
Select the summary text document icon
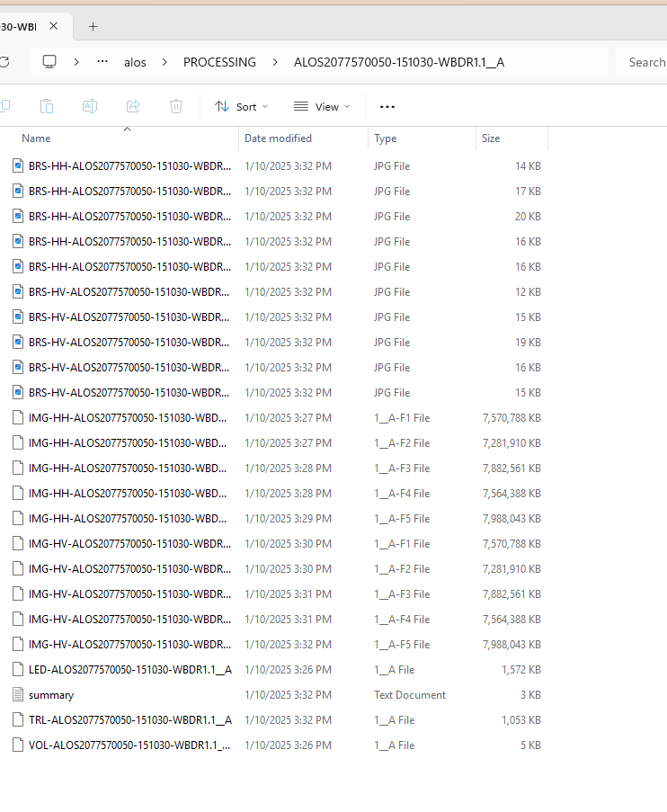coord(17,695)
